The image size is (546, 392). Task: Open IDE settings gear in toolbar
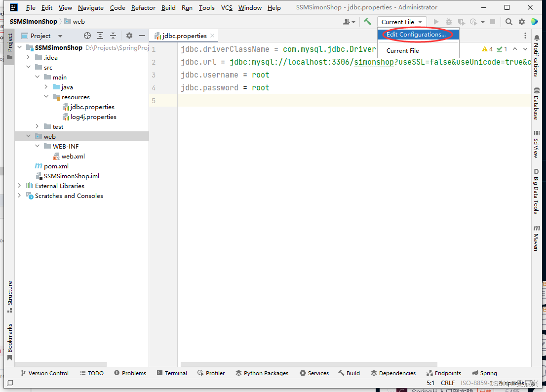click(522, 22)
